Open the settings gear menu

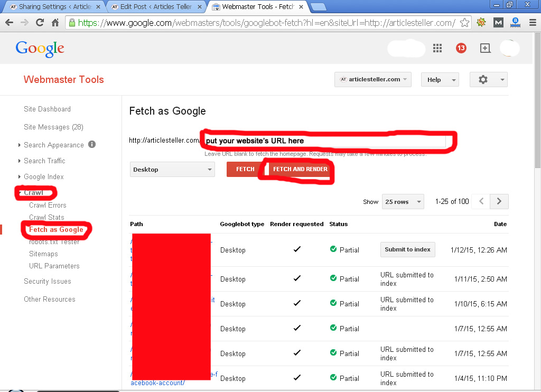pyautogui.click(x=488, y=80)
